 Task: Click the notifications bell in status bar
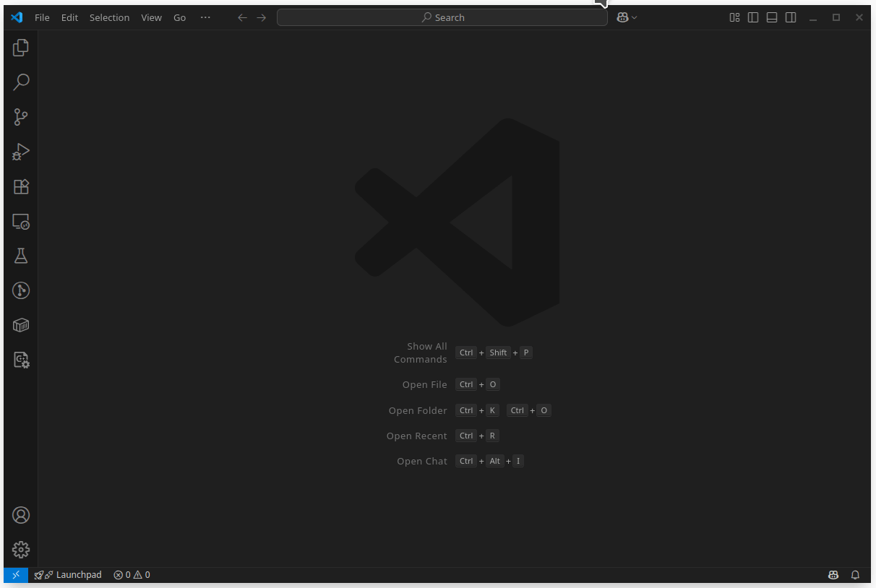tap(855, 575)
